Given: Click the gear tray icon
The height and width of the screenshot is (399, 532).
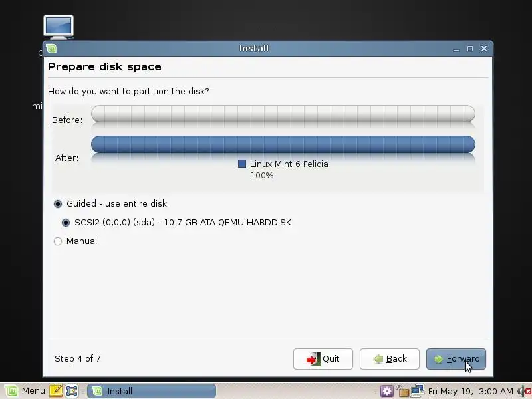Looking at the screenshot, I should tap(386, 391).
